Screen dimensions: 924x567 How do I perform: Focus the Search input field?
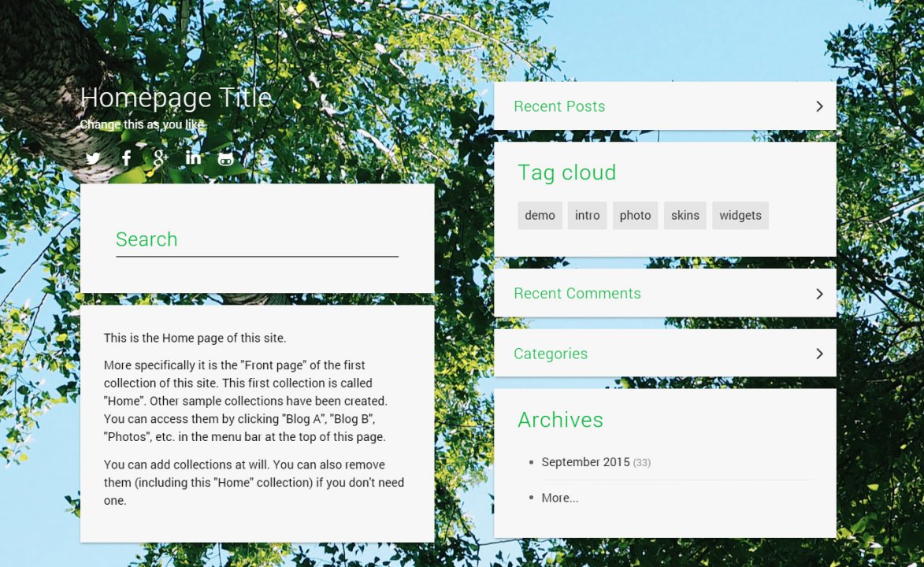pos(257,240)
